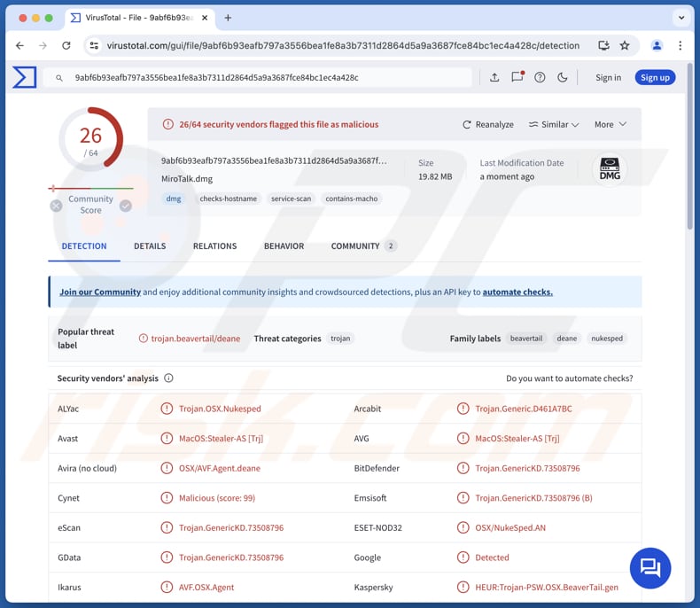Close the VirusTotal browser tab

pos(205,18)
